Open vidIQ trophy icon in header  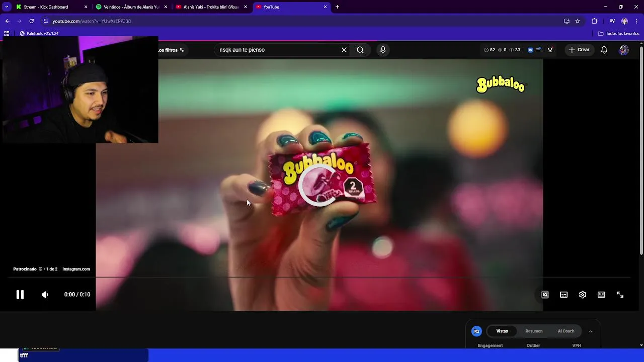[550, 50]
